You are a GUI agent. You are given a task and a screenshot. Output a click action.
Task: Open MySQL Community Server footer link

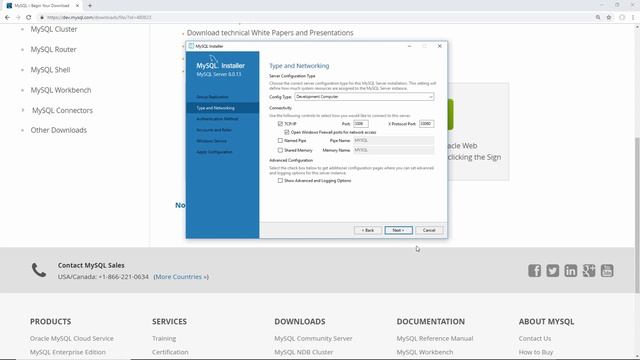coord(313,338)
